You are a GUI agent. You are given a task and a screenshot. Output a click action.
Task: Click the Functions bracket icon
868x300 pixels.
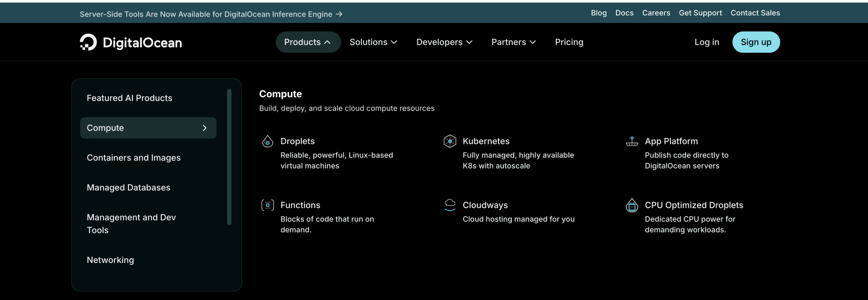268,205
